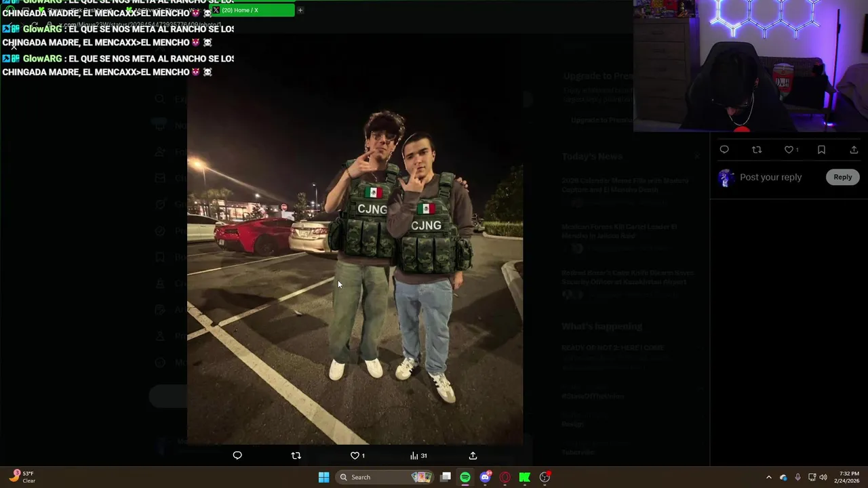Open OBS Studio from the taskbar
Viewport: 868px width, 488px height.
(545, 477)
